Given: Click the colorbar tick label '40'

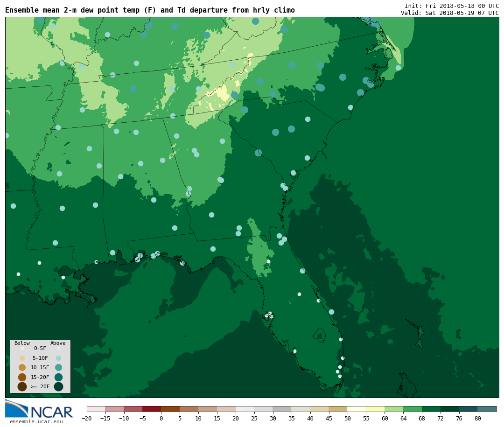Looking at the screenshot, I should (310, 418).
